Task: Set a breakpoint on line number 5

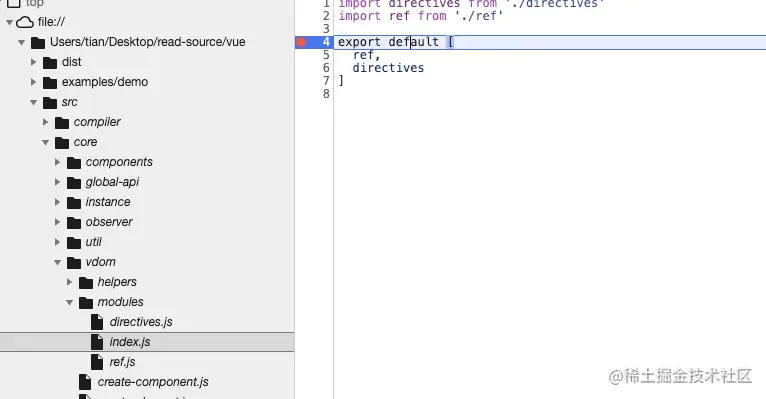Action: pyautogui.click(x=326, y=55)
